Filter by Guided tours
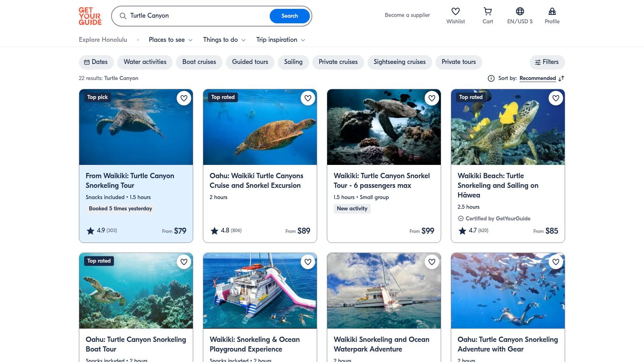644x362 pixels. click(x=250, y=62)
